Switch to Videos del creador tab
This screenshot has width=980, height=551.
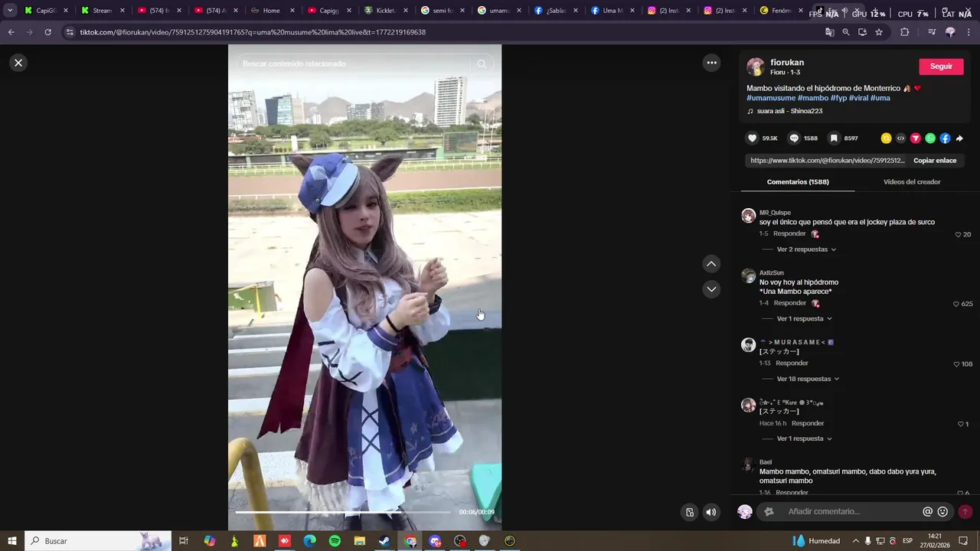point(912,182)
